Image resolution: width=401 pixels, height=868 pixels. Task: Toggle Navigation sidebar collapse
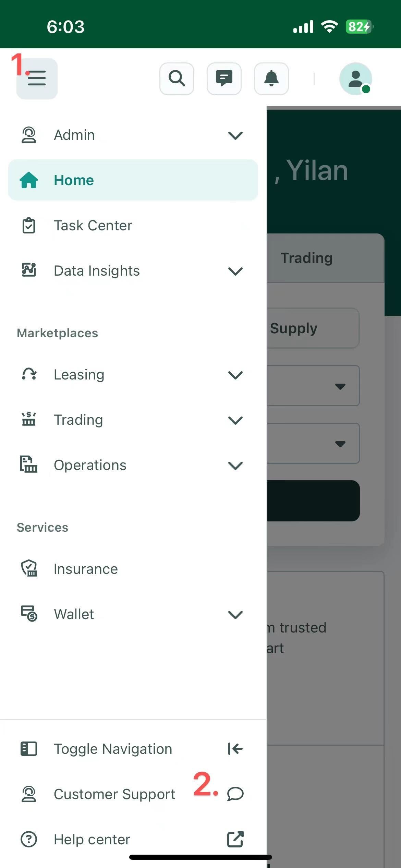(133, 749)
